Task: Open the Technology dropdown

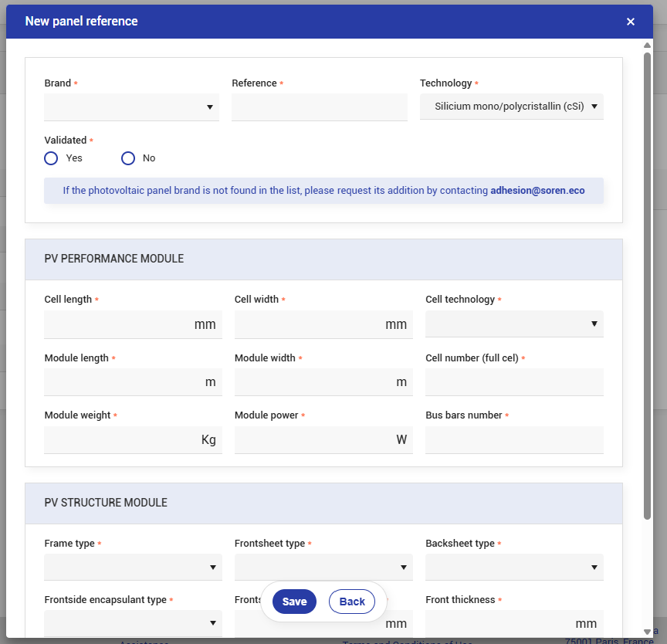Action: click(x=511, y=107)
